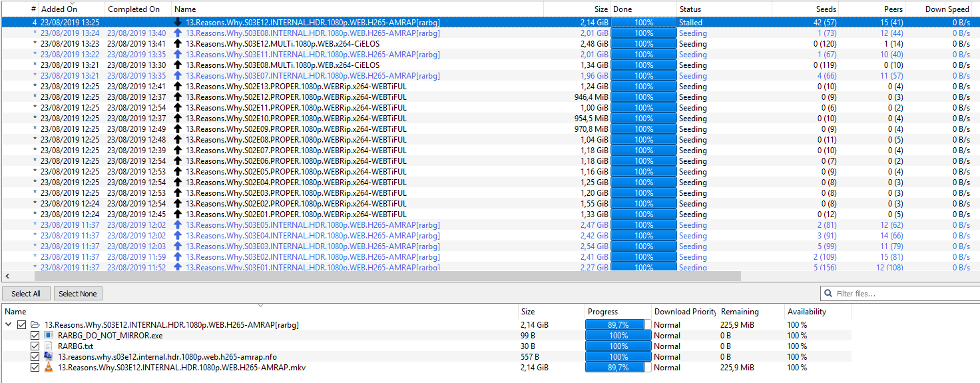This screenshot has width=980, height=383.
Task: Click the seeding arrow icon for S02E07 WEBTiFUL
Action: click(x=178, y=150)
